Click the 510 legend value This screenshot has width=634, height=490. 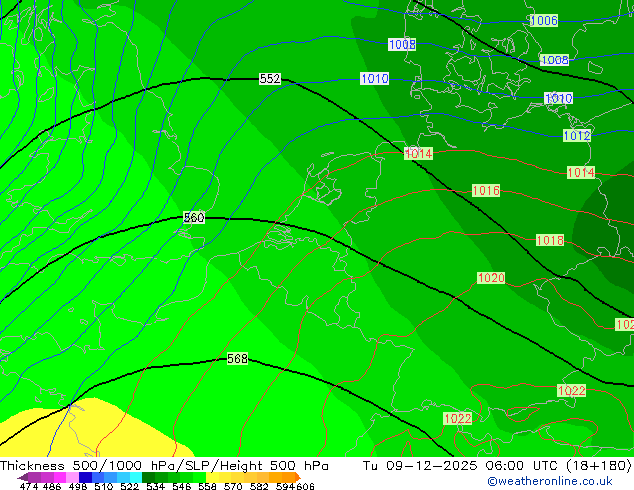coord(104,486)
